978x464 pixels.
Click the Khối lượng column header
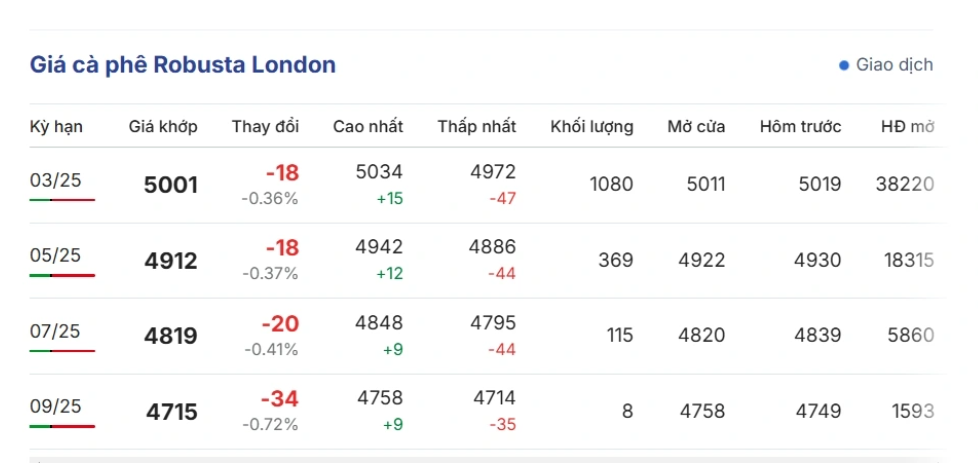(x=592, y=127)
